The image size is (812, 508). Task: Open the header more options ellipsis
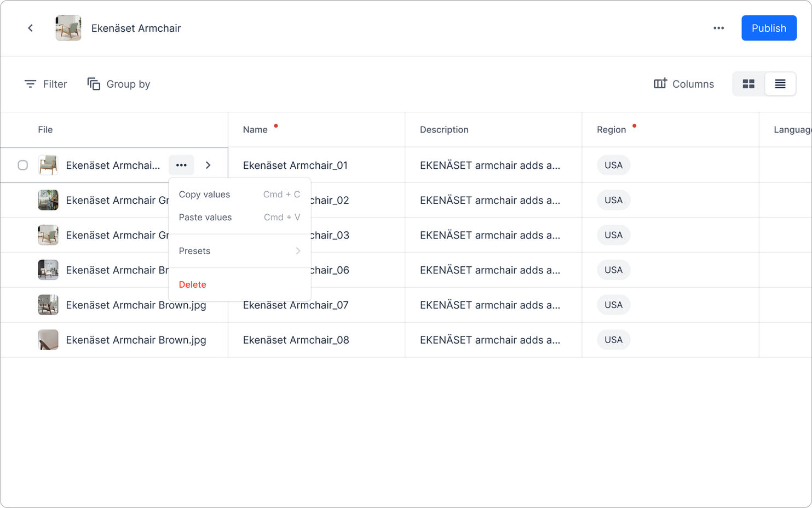click(718, 28)
